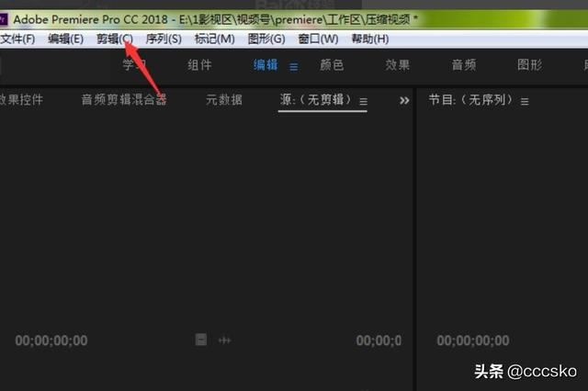Select the 音频剪辑混合器 panel tab
This screenshot has height=391, width=588.
click(x=124, y=100)
